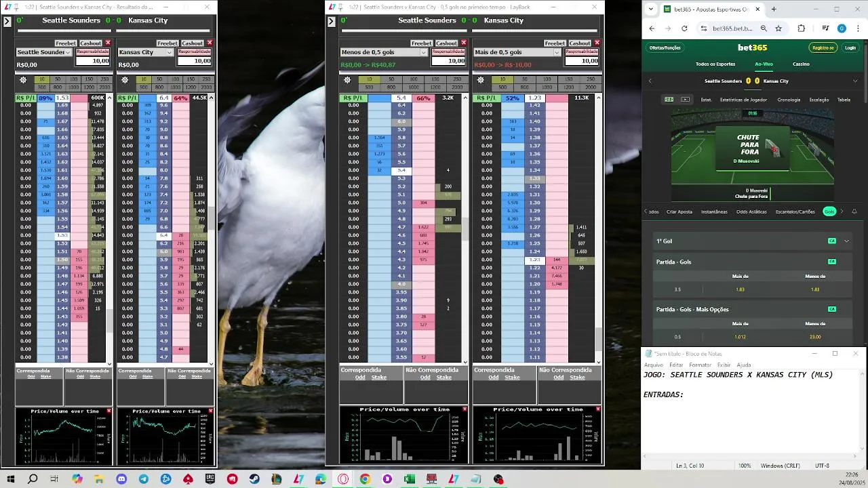Toggle Responsabilidade in Seattle Sounders ladder
Screen dimensions: 868x488
tap(92, 52)
